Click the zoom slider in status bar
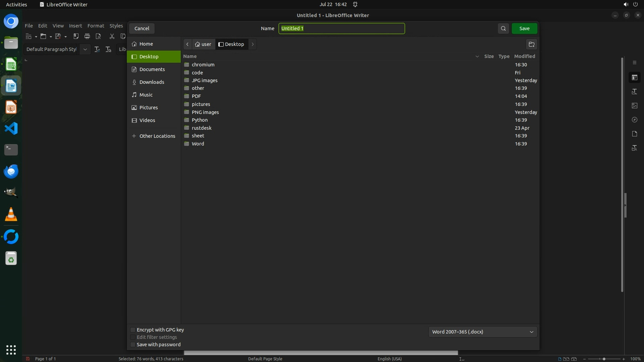 (x=604, y=359)
